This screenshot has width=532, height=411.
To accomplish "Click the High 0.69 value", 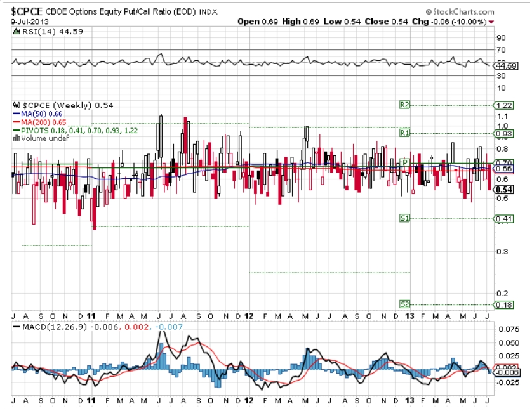I will tap(301, 22).
